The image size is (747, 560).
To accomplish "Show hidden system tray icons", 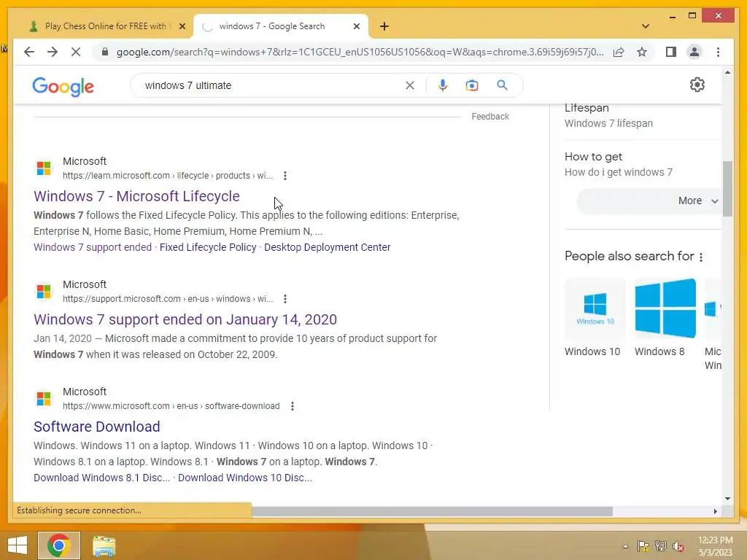I will coord(625,546).
